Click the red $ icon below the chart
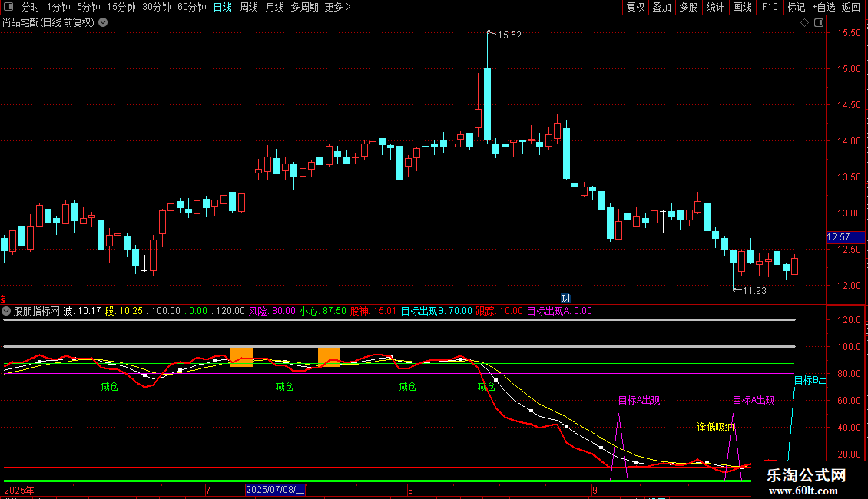 pyautogui.click(x=3, y=299)
